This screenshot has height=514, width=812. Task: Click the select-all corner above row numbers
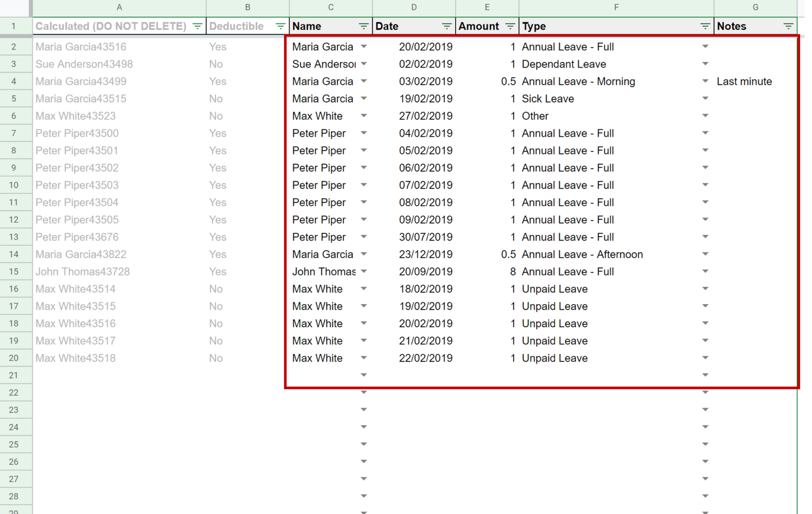point(16,7)
